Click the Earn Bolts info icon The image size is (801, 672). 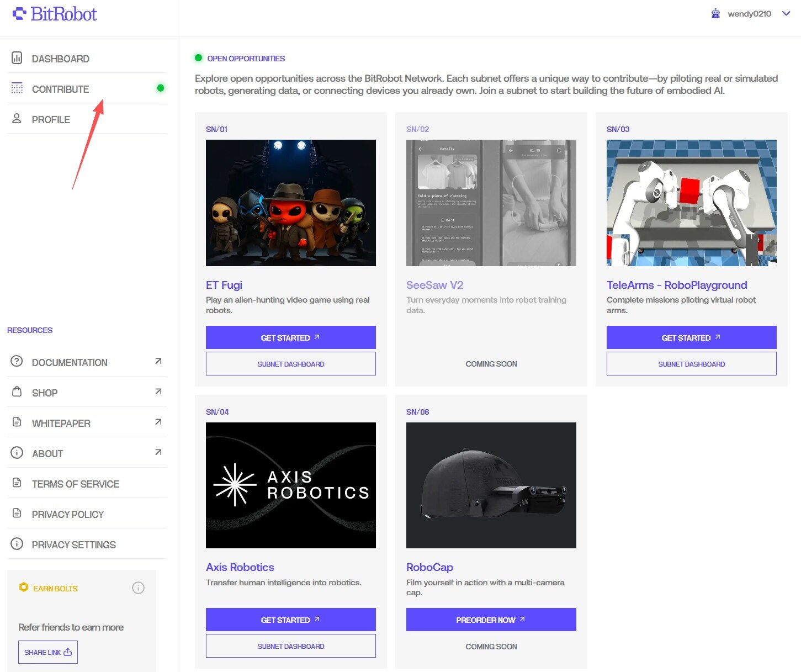(x=139, y=588)
